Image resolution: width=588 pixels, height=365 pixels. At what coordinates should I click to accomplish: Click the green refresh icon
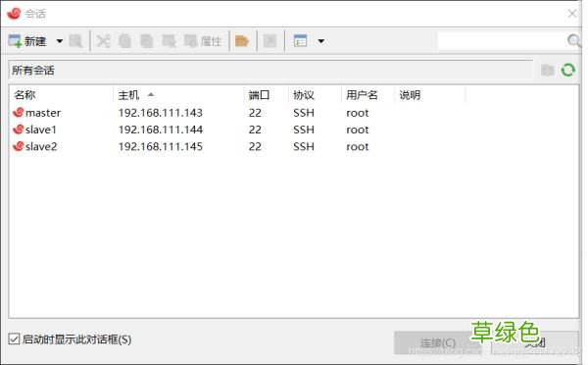coord(568,70)
